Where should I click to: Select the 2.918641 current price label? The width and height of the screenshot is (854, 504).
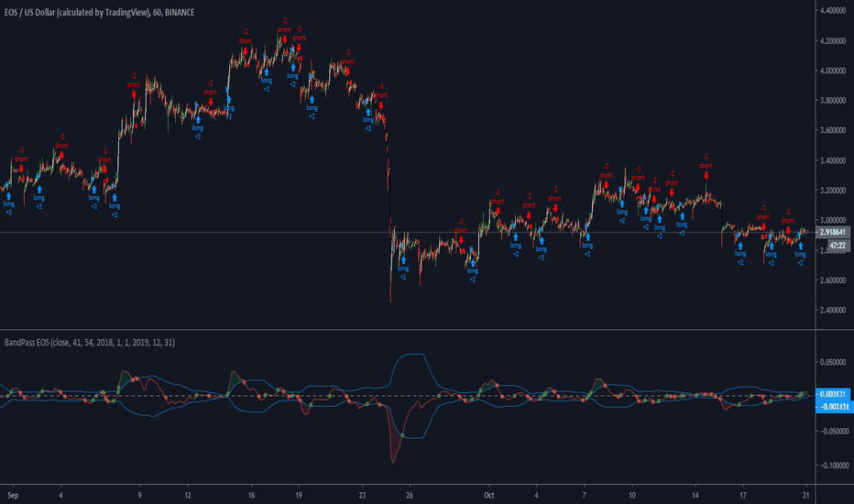pos(832,232)
